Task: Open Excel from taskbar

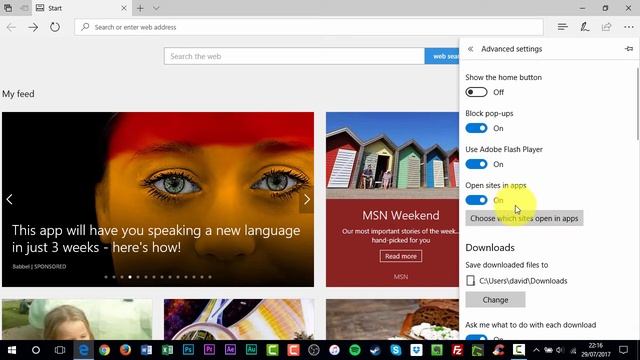Action: pyautogui.click(x=167, y=350)
